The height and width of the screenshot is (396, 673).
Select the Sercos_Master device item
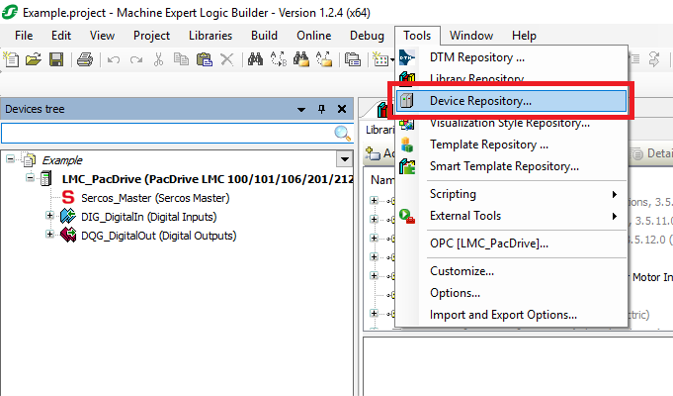tap(155, 198)
